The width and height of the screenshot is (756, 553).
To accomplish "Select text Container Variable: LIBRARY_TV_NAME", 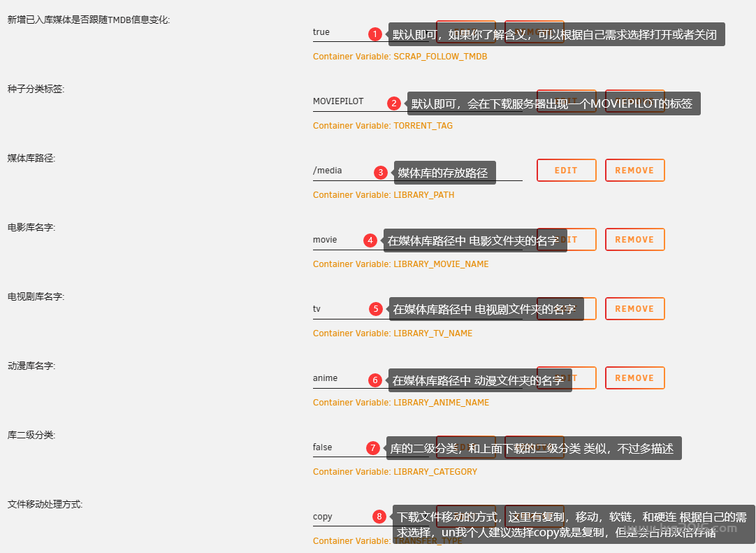I will coord(393,333).
